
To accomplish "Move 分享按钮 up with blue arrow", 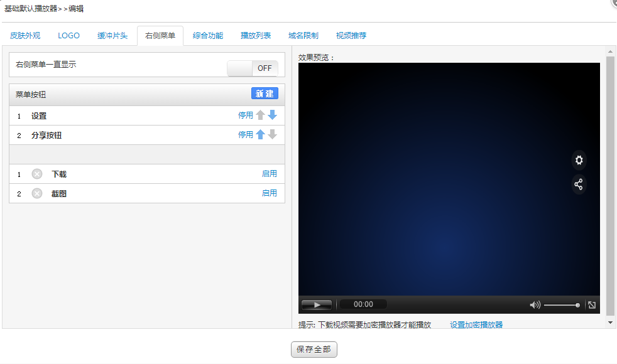I will tap(261, 135).
